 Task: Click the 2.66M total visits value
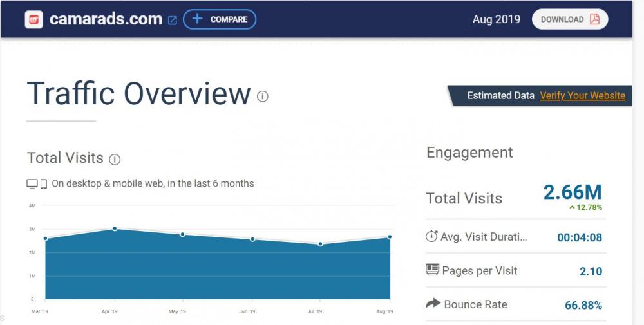click(573, 192)
